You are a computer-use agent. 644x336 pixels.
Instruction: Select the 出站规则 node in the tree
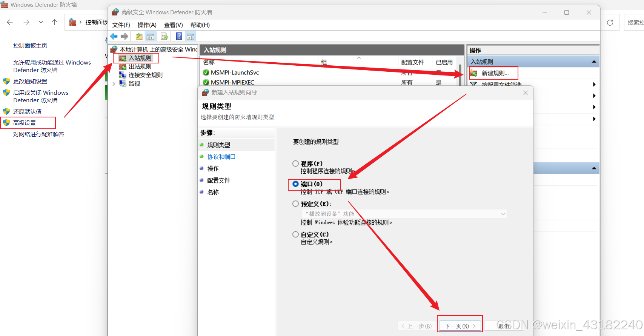click(140, 66)
